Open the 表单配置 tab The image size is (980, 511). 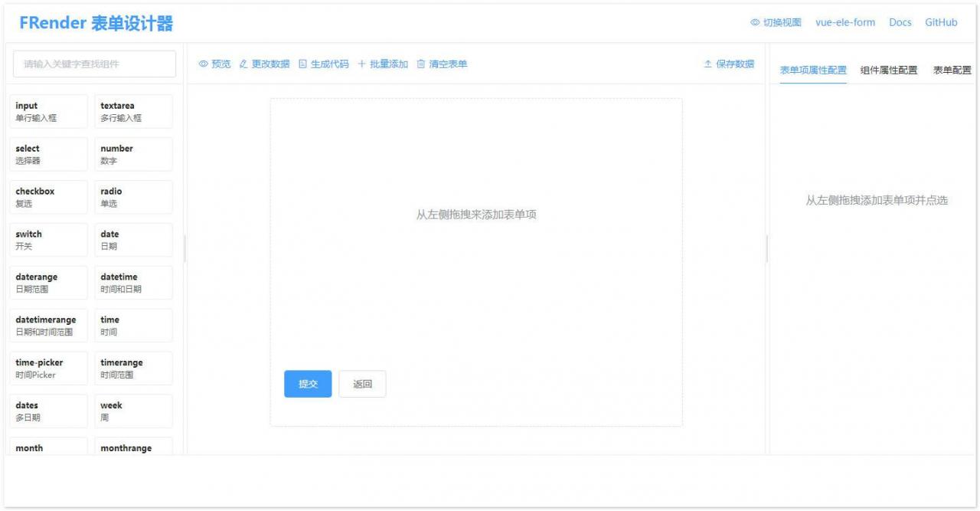pos(952,70)
